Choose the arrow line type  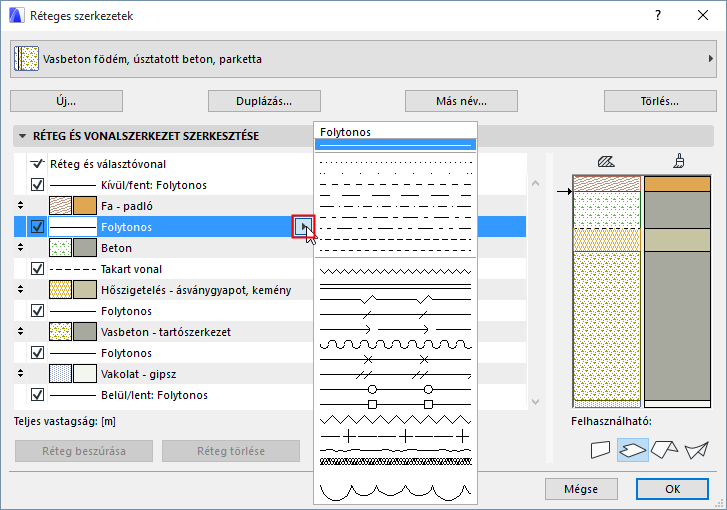395,330
